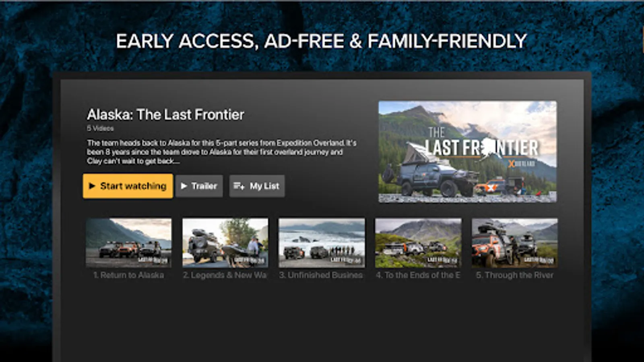Viewport: 644px width, 362px height.
Task: Click the Alaska: The Last Frontier heading
Action: (x=165, y=115)
